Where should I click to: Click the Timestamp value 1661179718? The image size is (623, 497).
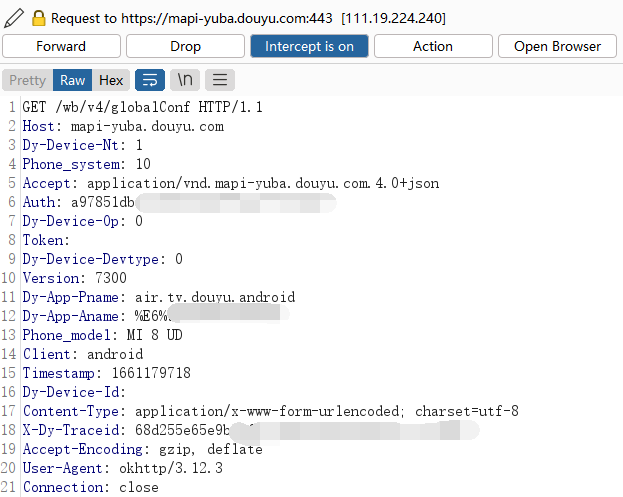point(151,373)
